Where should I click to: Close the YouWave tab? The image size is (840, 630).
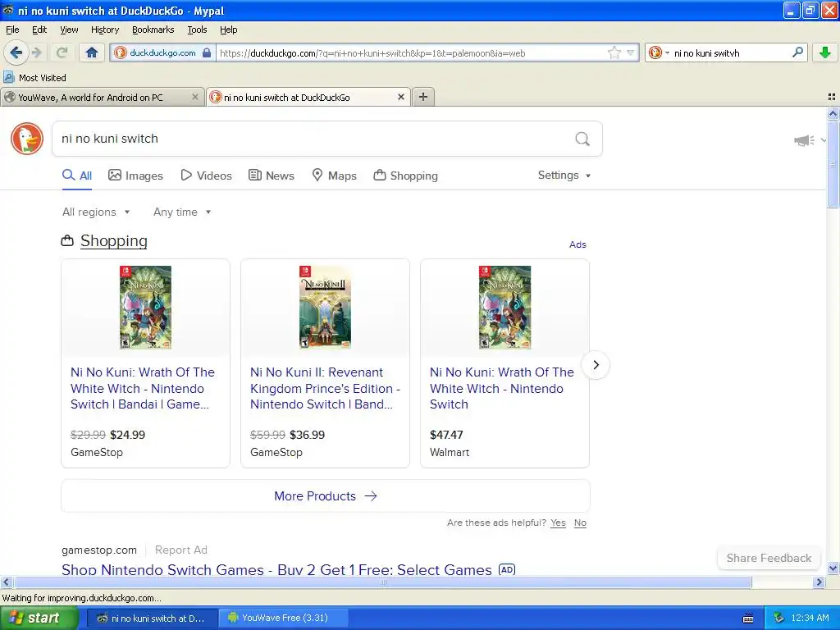pyautogui.click(x=195, y=97)
